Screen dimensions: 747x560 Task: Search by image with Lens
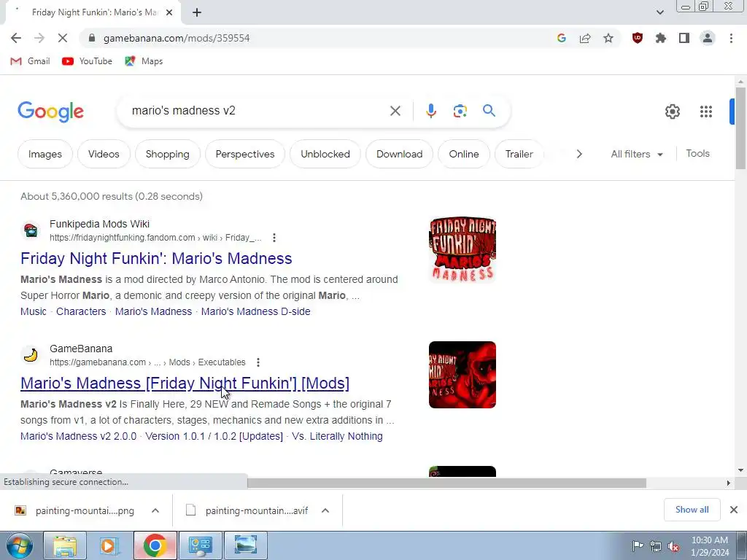click(460, 111)
